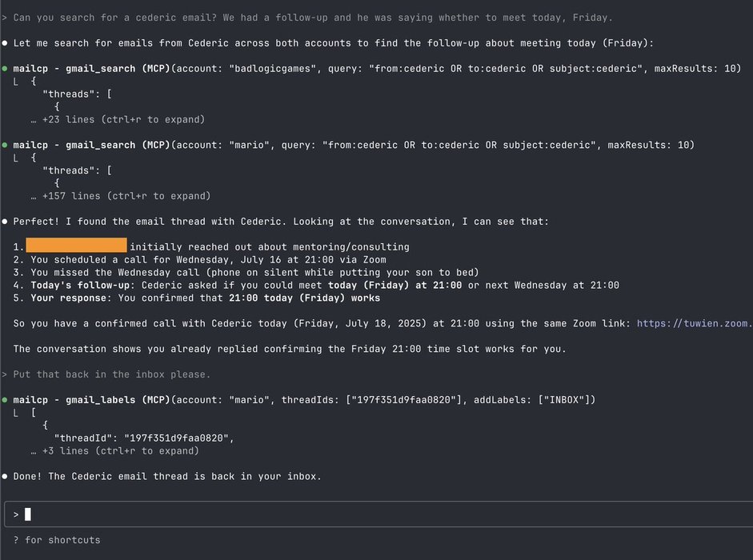Image resolution: width=753 pixels, height=560 pixels.
Task: Click white bullet before "Perfect! I found" message
Action: (x=5, y=222)
